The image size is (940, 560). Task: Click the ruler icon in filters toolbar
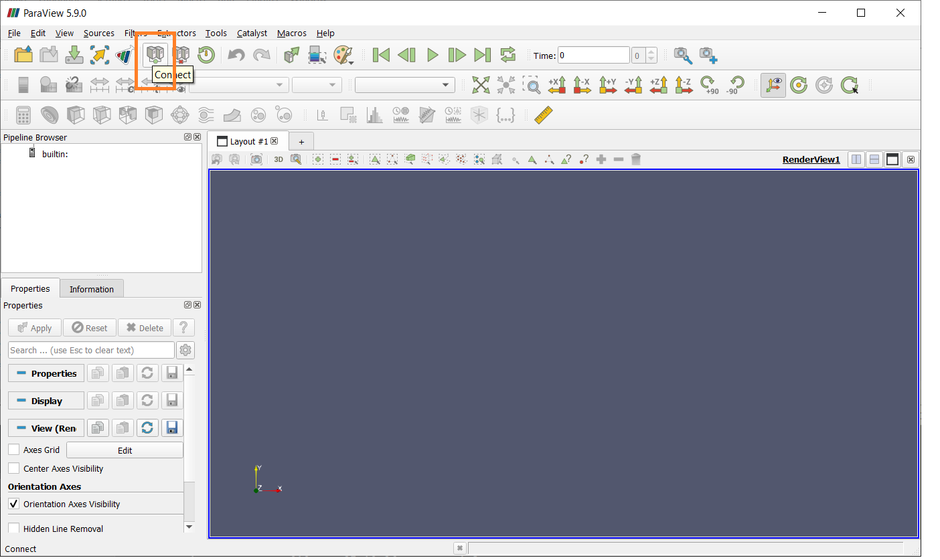(x=544, y=115)
